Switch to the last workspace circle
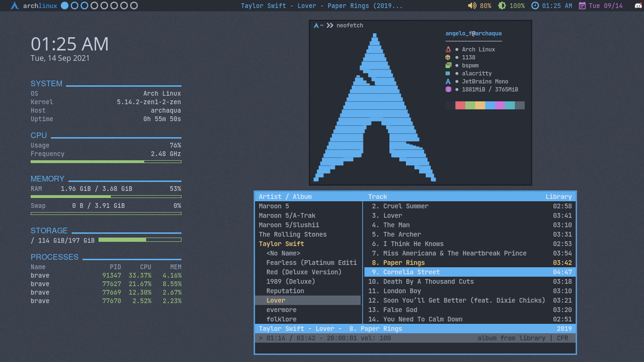This screenshot has height=362, width=644. 134,6
